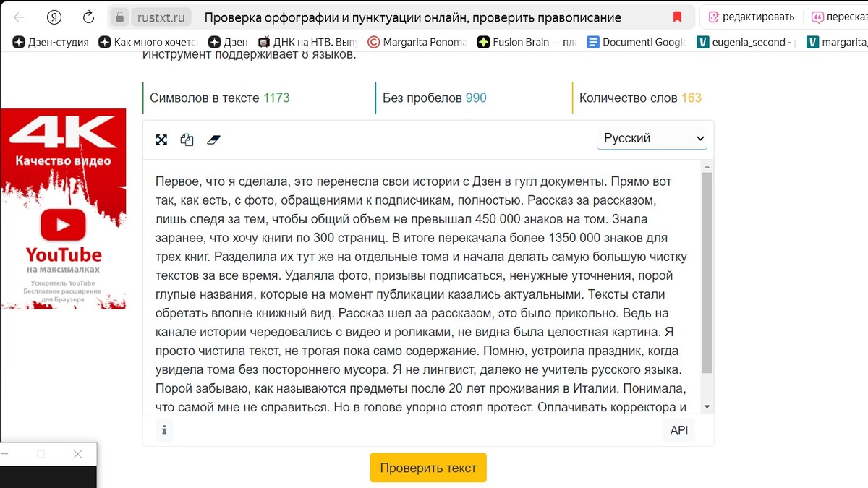Image resolution: width=868 pixels, height=488 pixels.
Task: Toggle the red bookmark flag for this page
Action: tap(678, 16)
